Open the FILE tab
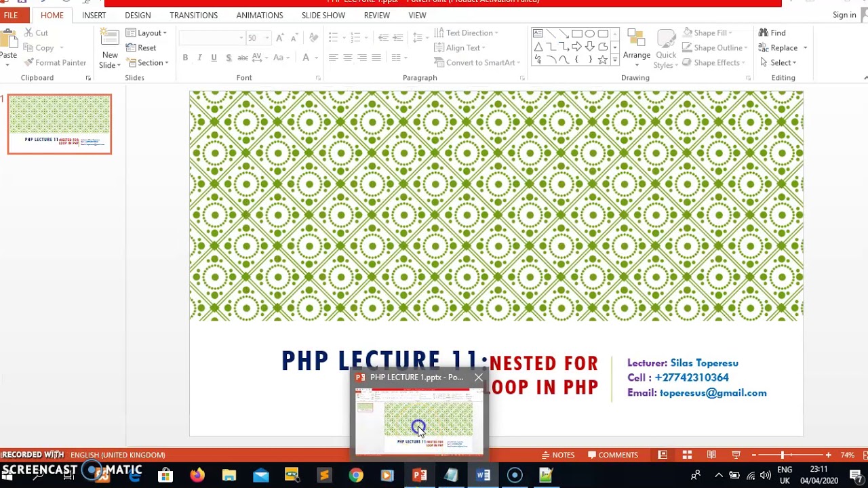Screen dimensions: 868x488 [x=11, y=15]
